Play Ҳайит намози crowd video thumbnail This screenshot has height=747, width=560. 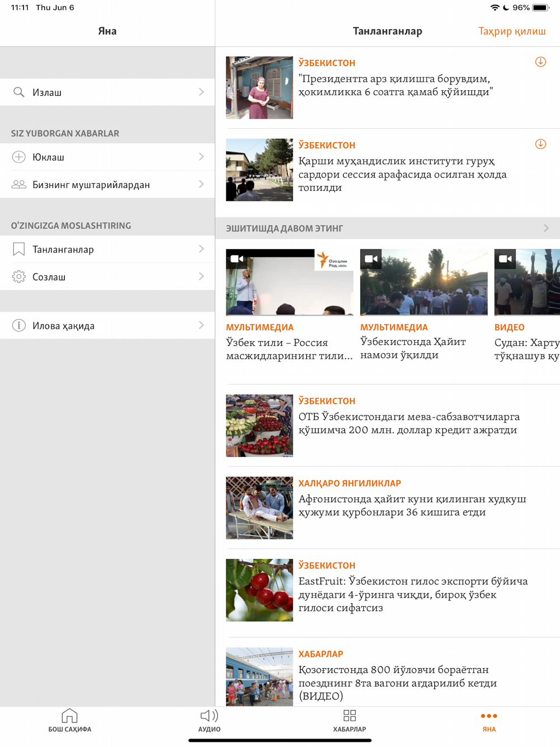[x=424, y=282]
